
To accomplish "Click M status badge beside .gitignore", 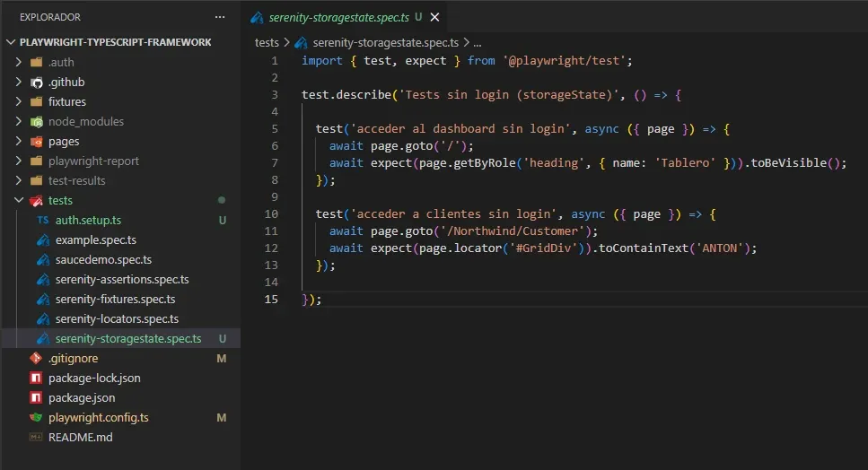I will point(222,358).
